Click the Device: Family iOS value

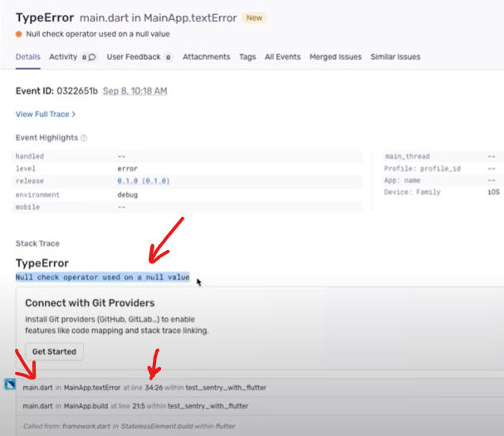pyautogui.click(x=493, y=193)
